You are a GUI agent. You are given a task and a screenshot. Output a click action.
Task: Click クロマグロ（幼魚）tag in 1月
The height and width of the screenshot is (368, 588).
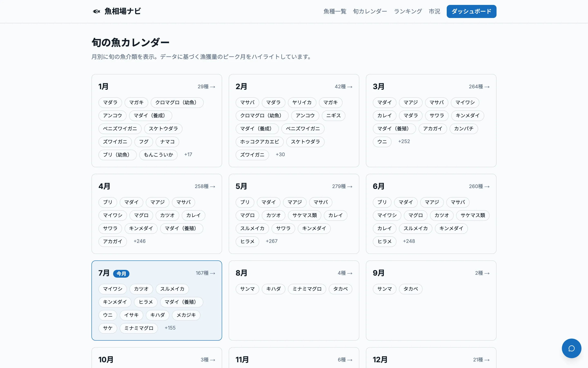point(177,102)
